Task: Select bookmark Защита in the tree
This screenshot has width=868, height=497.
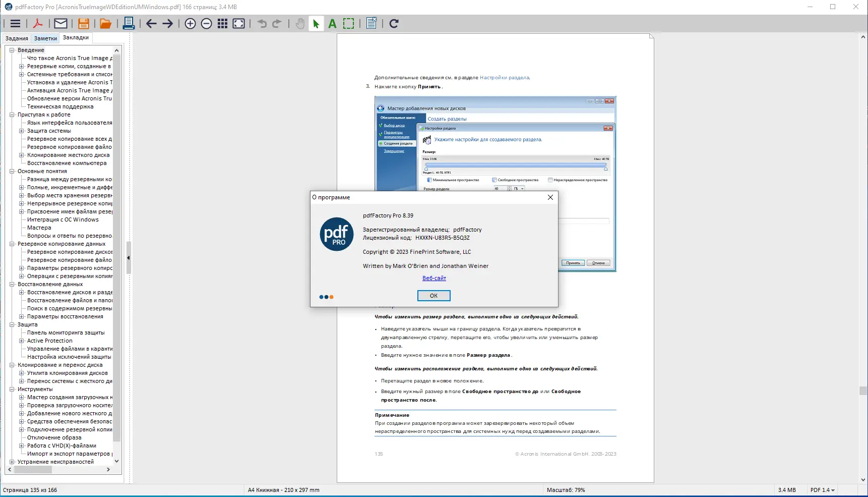Action: (27, 324)
